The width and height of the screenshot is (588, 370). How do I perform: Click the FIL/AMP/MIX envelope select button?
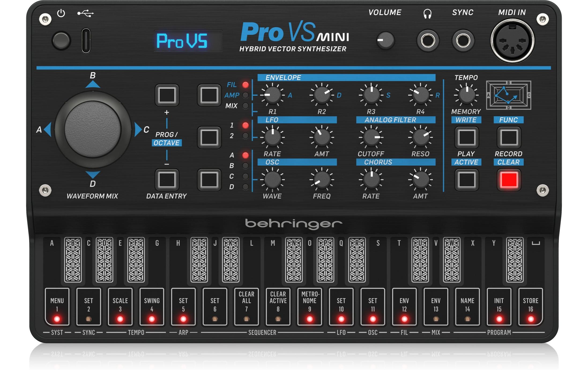point(209,95)
